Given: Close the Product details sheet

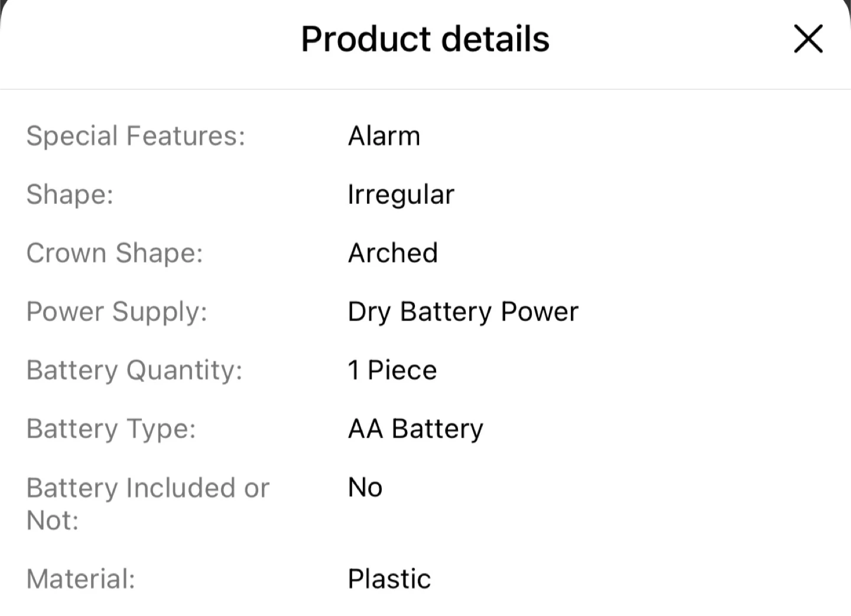Looking at the screenshot, I should 808,39.
